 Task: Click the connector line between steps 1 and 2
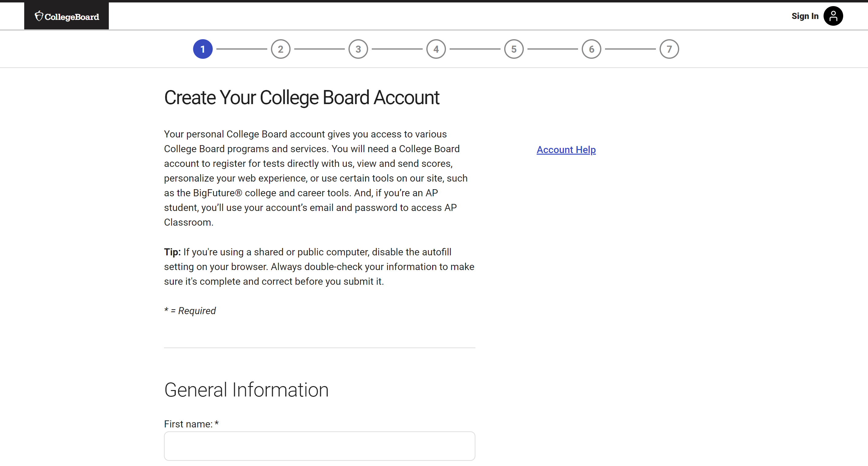pos(242,49)
